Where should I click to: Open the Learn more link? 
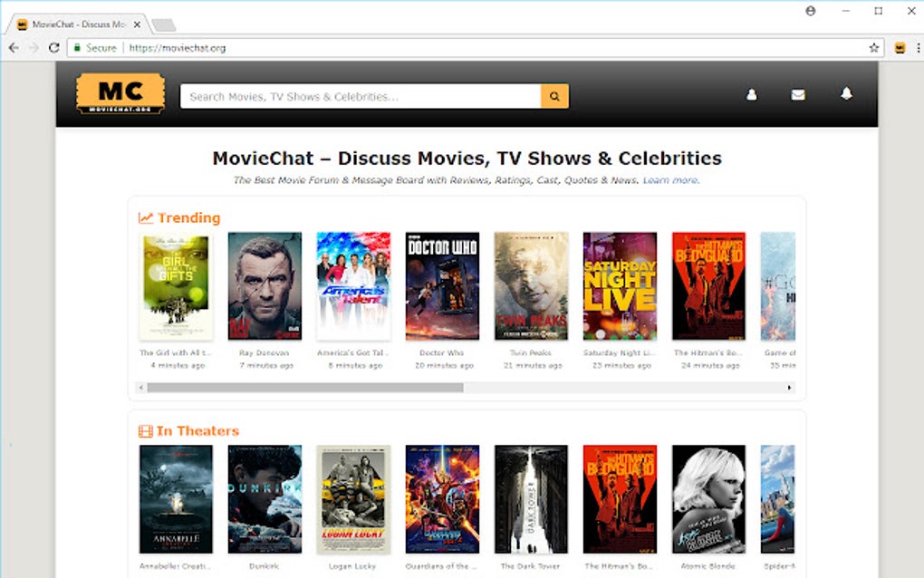(x=671, y=180)
